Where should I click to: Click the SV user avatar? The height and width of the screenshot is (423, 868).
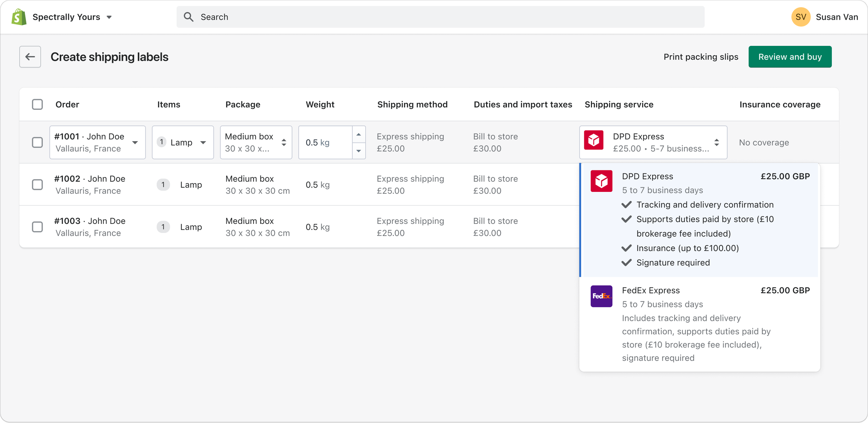(801, 17)
